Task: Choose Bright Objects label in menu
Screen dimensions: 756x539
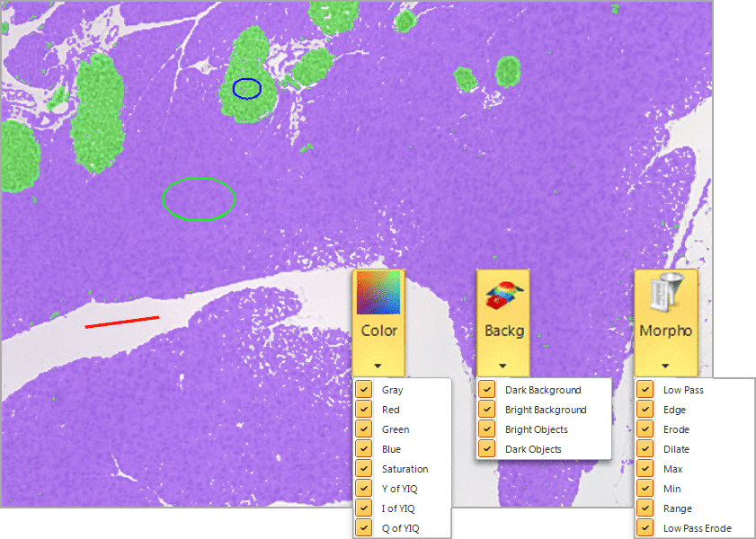Action: (536, 429)
